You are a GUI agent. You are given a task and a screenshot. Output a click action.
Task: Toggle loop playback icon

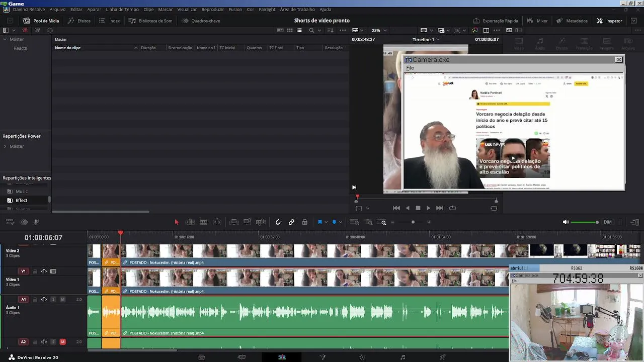pyautogui.click(x=452, y=208)
